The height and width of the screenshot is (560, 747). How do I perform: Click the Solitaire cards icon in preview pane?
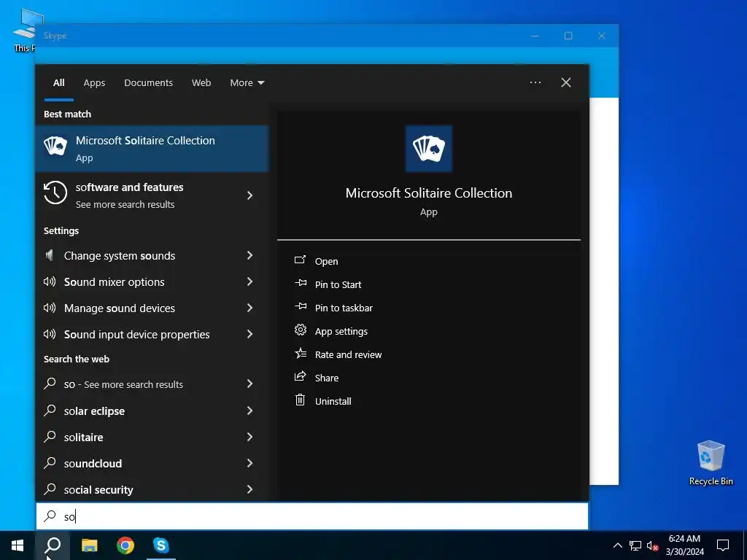(x=428, y=149)
